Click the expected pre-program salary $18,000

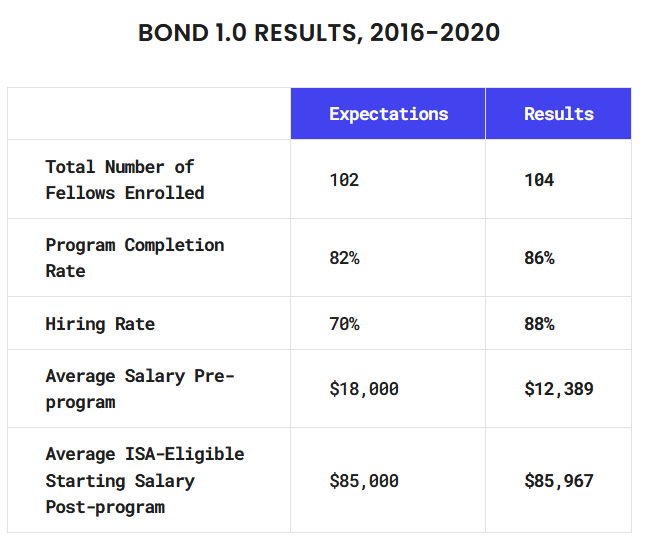pyautogui.click(x=364, y=389)
